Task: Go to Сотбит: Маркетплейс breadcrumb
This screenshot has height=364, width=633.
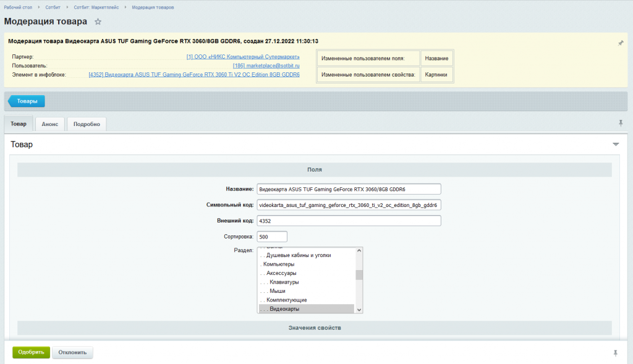Action: pyautogui.click(x=96, y=7)
